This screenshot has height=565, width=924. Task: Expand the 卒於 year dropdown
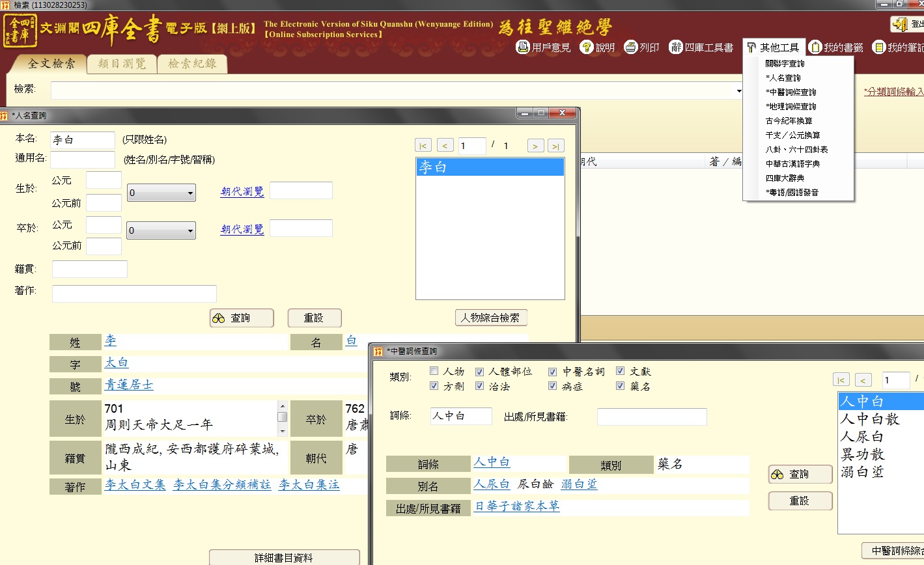point(190,230)
